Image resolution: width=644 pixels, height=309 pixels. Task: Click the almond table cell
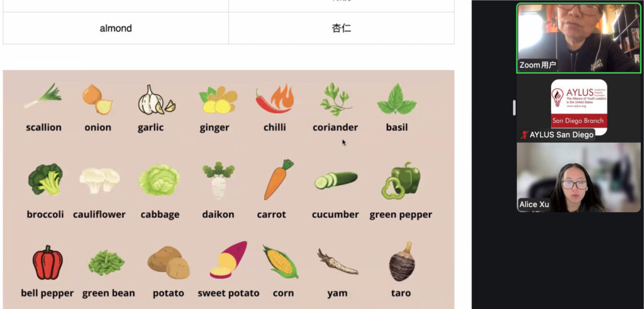click(116, 28)
